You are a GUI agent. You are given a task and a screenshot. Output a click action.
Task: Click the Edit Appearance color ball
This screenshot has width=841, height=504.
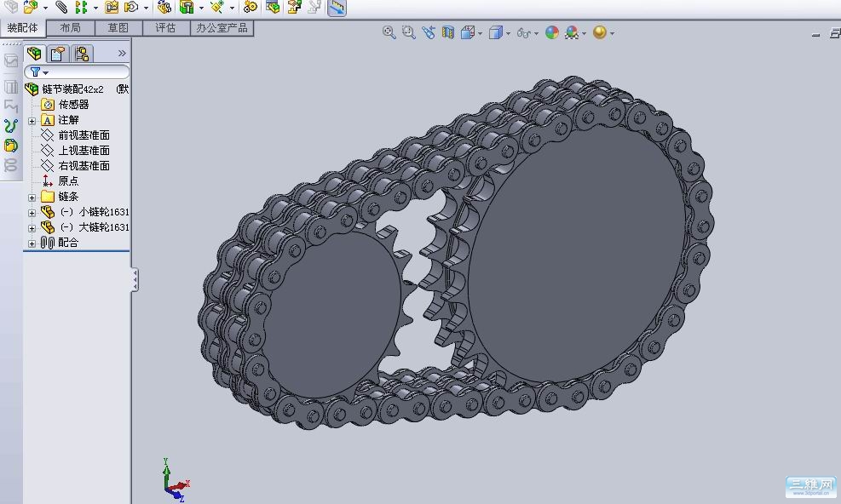[x=552, y=32]
